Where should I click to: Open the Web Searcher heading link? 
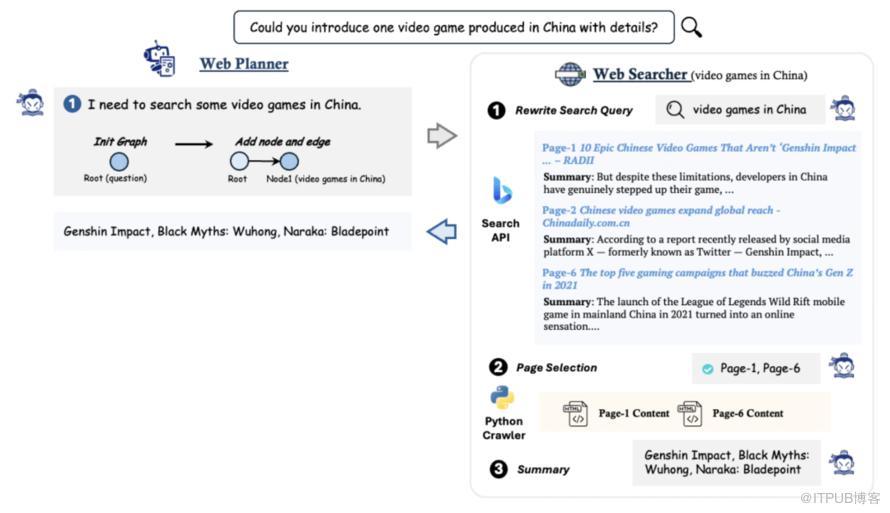click(640, 74)
